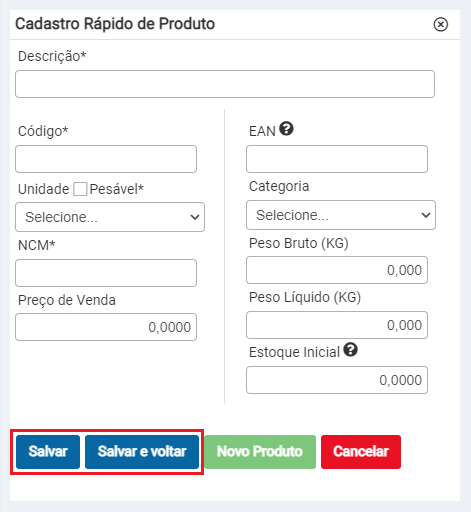Click inside the EAN field
471x512 pixels.
click(337, 159)
